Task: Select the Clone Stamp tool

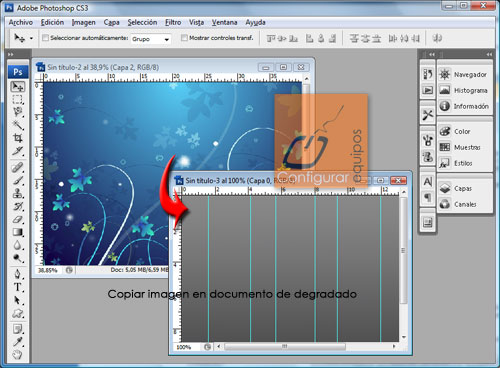Action: pyautogui.click(x=18, y=193)
